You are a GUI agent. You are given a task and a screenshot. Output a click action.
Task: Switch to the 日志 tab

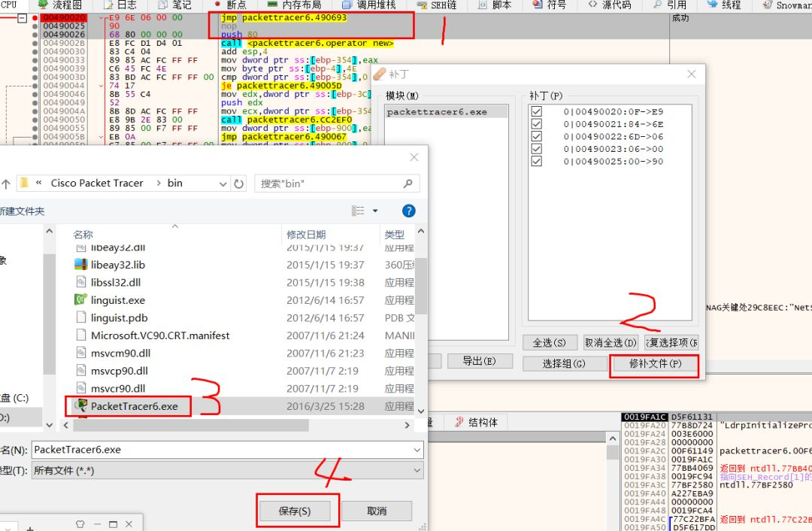tap(120, 5)
